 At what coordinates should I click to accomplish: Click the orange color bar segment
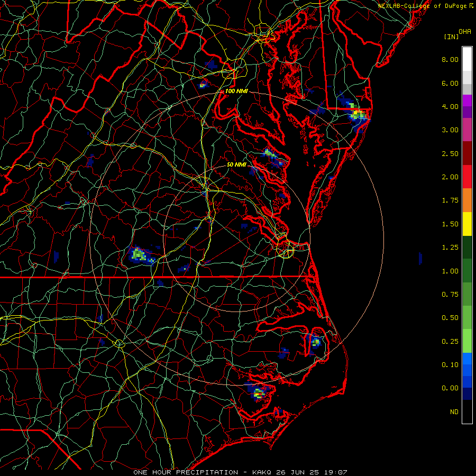pyautogui.click(x=467, y=200)
